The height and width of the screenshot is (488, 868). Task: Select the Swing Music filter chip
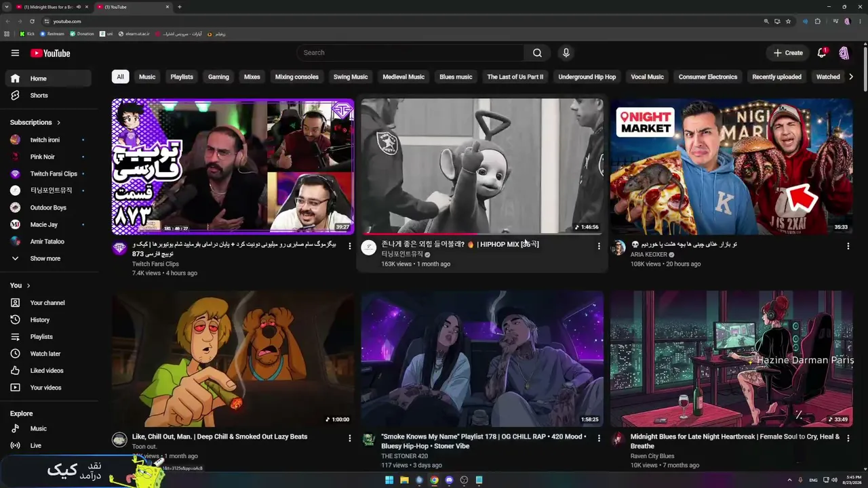tap(351, 77)
